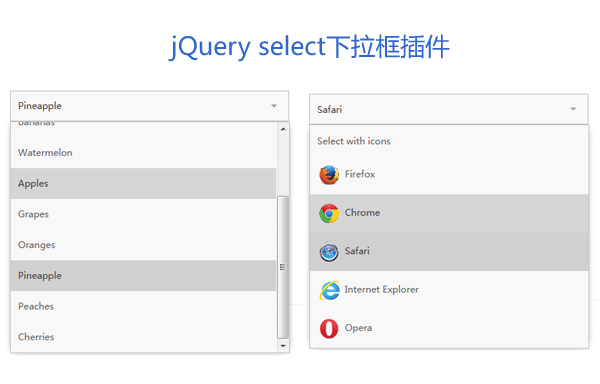Pick the Firefox option label
This screenshot has height=384, width=600.
pos(360,174)
